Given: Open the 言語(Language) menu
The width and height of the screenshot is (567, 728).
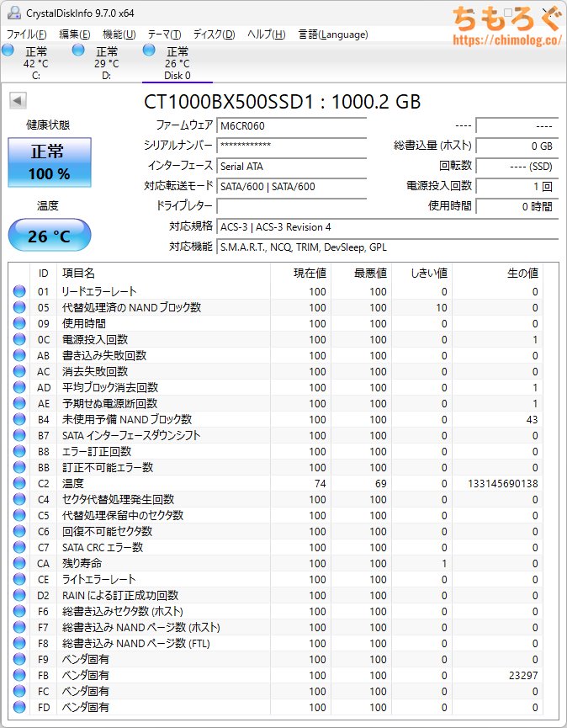Looking at the screenshot, I should pyautogui.click(x=333, y=35).
